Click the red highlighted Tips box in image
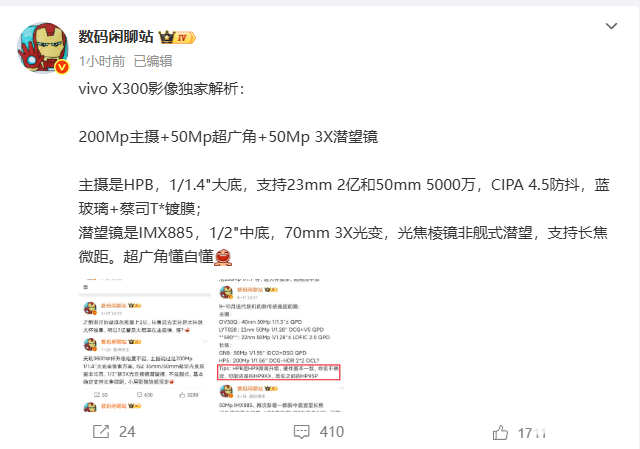 pos(278,372)
